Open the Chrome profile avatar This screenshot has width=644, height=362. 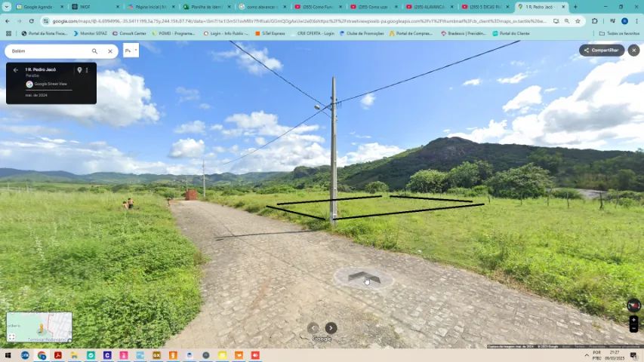point(624,21)
